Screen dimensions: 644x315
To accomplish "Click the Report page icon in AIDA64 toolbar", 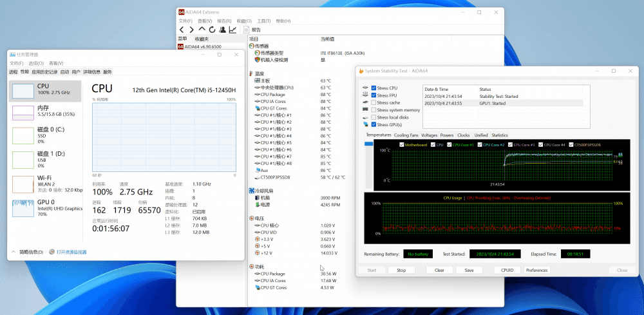I will point(245,30).
